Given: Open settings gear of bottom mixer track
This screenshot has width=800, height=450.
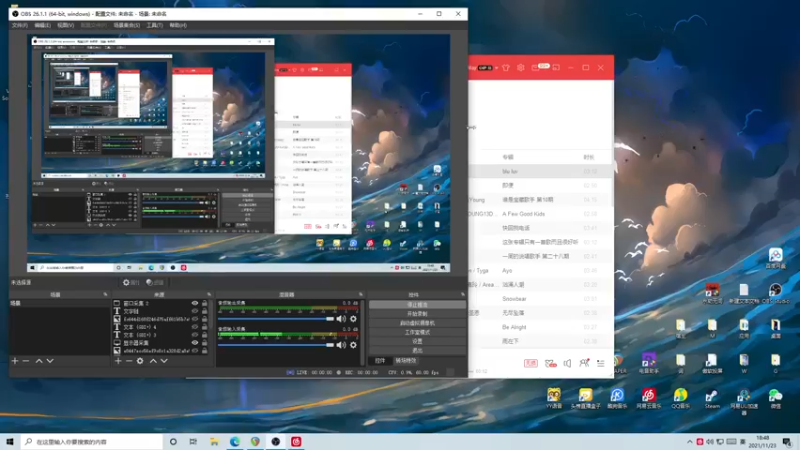Looking at the screenshot, I should pos(353,345).
